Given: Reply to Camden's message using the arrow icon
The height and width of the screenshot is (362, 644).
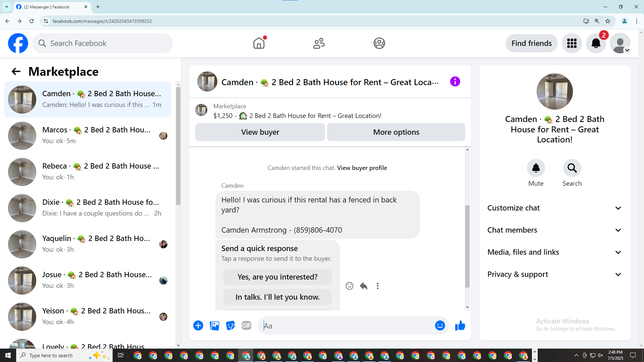Looking at the screenshot, I should tap(364, 286).
